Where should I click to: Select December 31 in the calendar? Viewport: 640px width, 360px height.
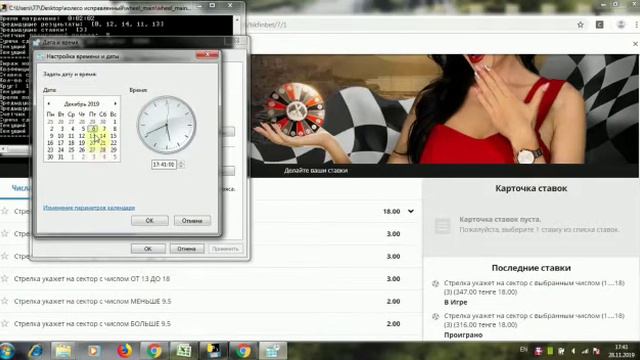point(61,157)
